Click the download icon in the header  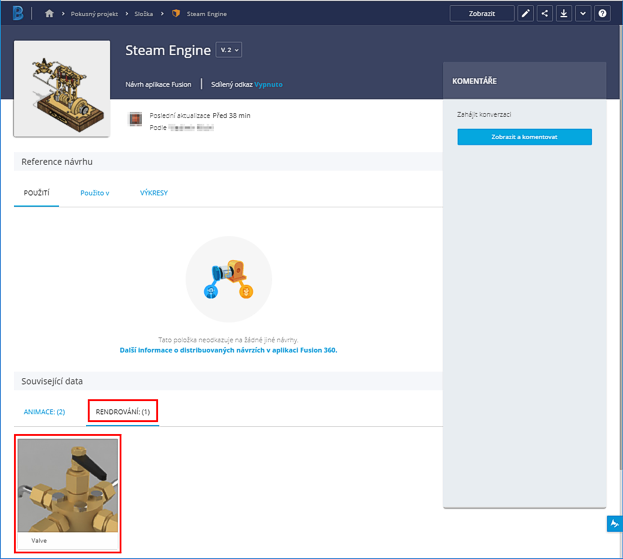point(563,14)
